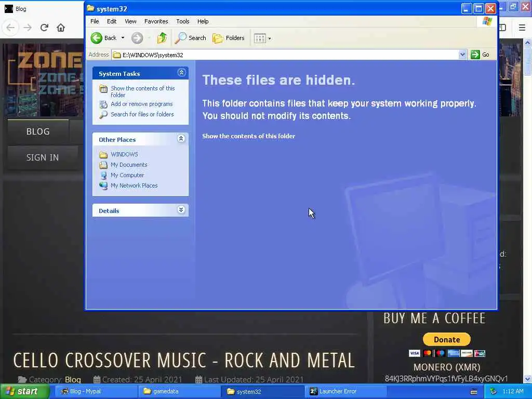Open Search in Explorer toolbar
This screenshot has height=399, width=532.
tap(190, 38)
